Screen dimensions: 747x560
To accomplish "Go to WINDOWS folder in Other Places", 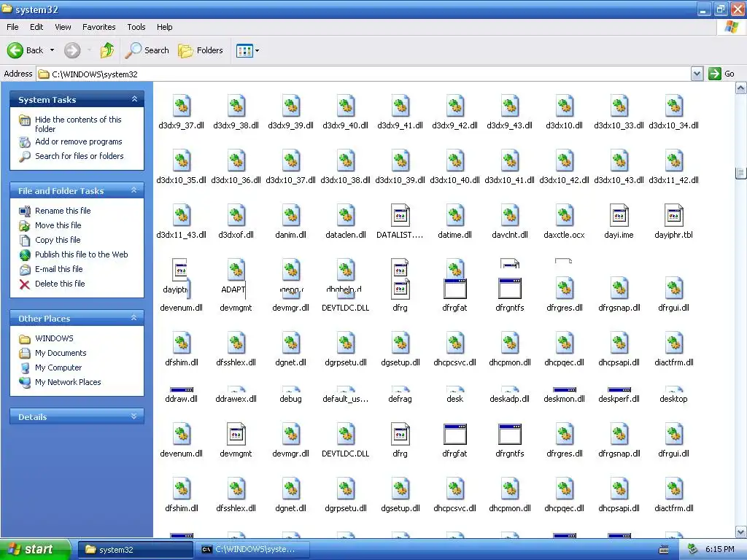I will (54, 338).
